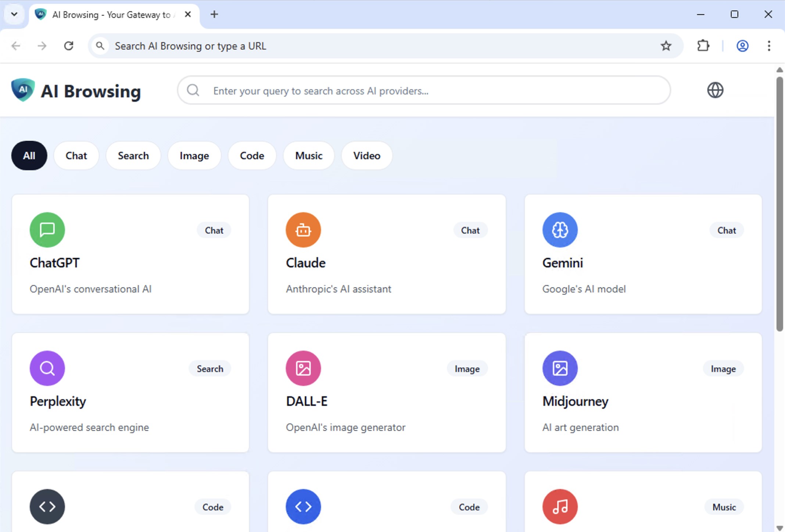Expand the tab search dropdown chevron
The image size is (785, 532).
14,14
